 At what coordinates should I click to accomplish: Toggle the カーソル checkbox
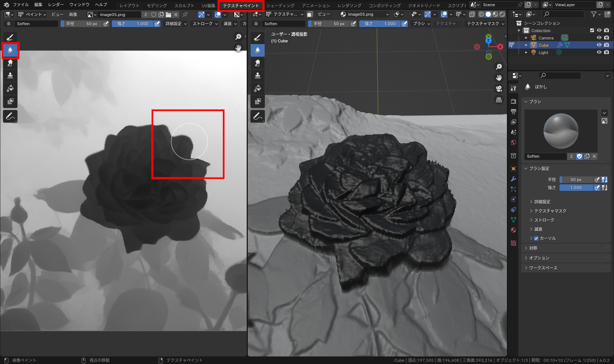point(536,238)
